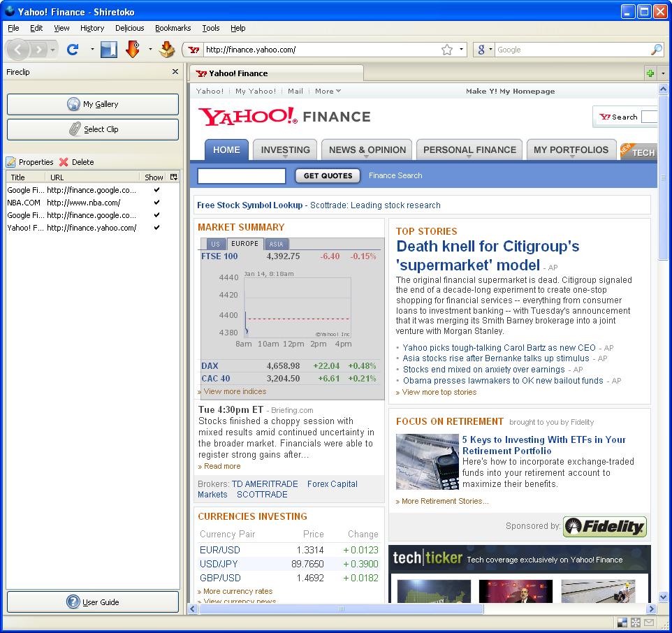This screenshot has height=633, width=672.
Task: Open the Carol Bartz new CEO story link
Action: pos(499,347)
